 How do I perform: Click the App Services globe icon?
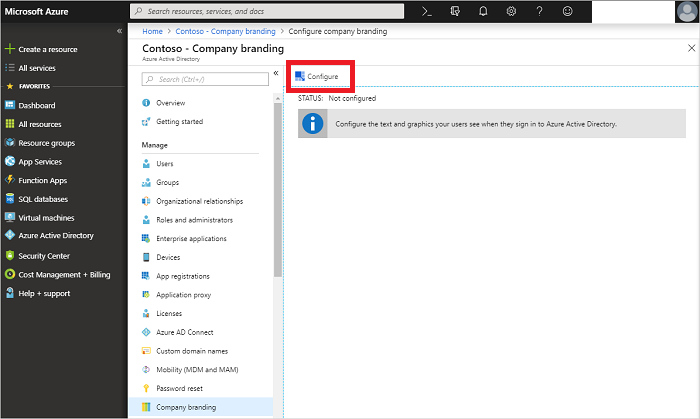point(10,161)
